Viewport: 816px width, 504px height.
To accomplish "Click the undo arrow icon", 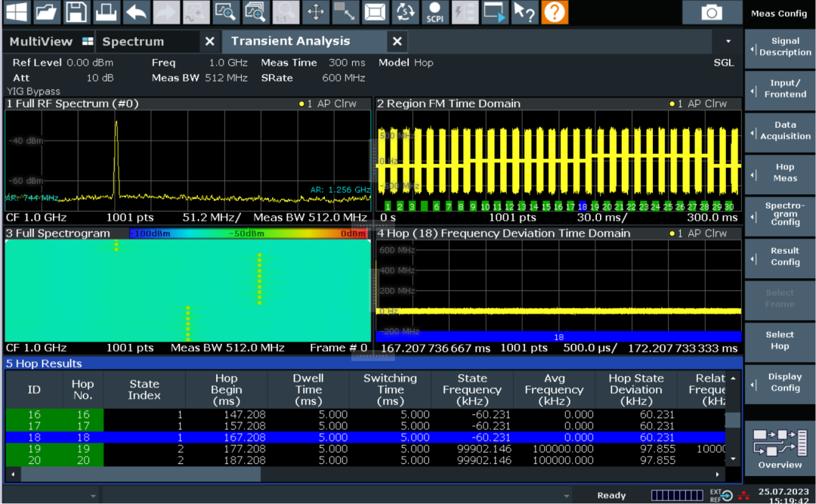I will tap(137, 12).
